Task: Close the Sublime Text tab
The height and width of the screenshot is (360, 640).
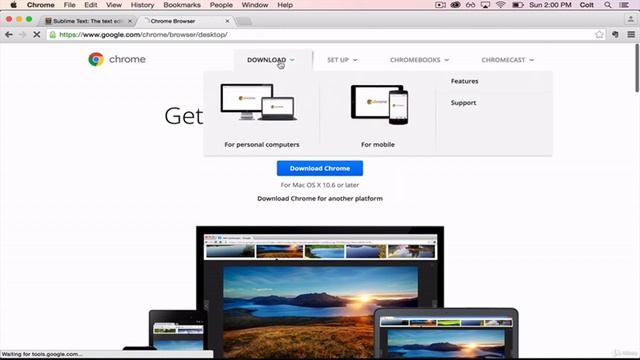Action: pos(130,21)
